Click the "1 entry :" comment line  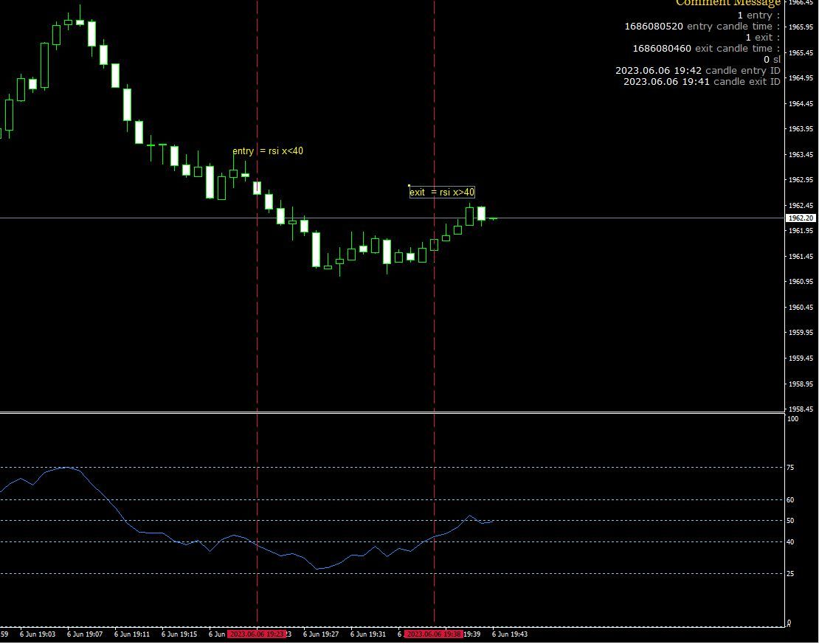(758, 15)
